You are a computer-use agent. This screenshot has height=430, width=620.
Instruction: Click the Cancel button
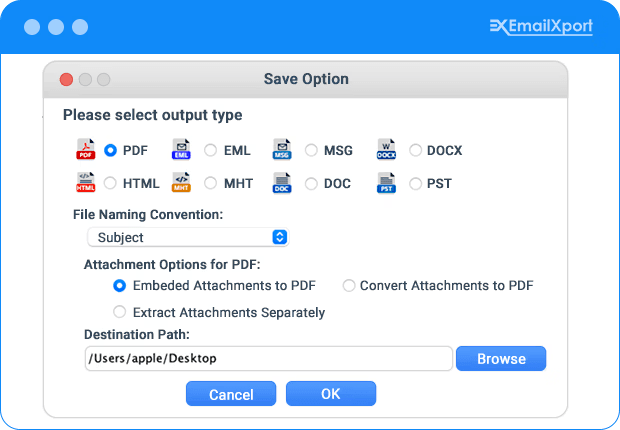(x=231, y=394)
